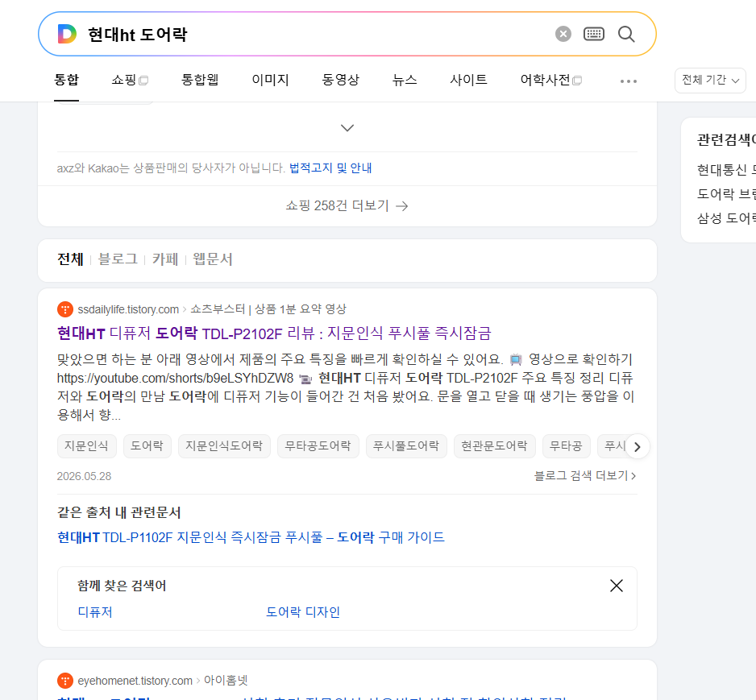Screen dimensions: 756x700
Task: Open the three-dot more tabs menu
Action: click(x=628, y=81)
